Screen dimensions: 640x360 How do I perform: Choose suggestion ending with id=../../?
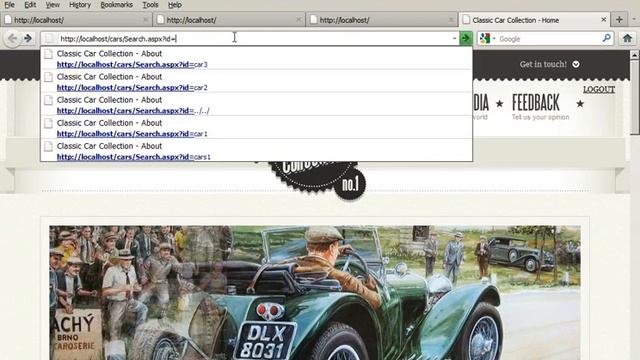pyautogui.click(x=256, y=104)
